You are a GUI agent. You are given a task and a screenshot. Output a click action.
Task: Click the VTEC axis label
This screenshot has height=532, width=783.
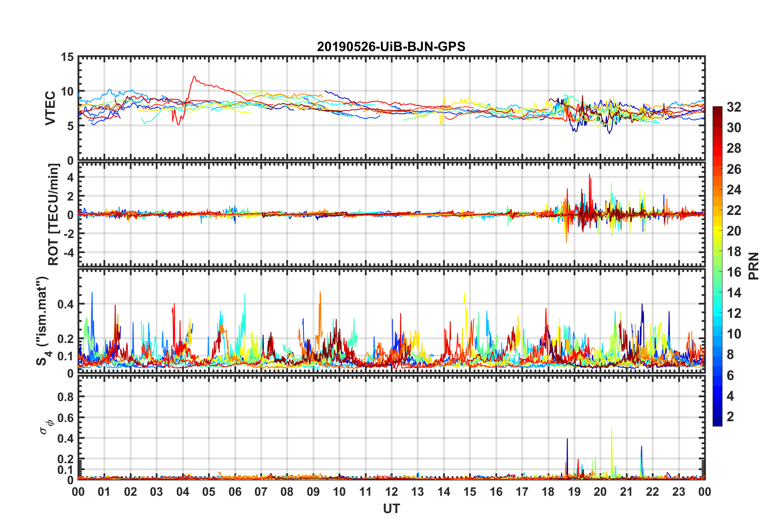point(50,108)
